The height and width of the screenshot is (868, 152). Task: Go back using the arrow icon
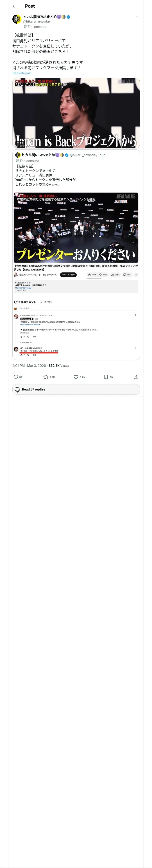point(14,6)
